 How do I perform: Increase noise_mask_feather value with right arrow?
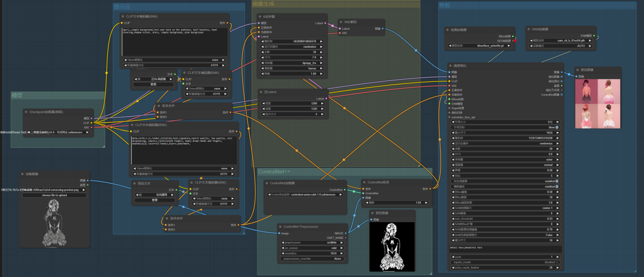pyautogui.click(x=559, y=267)
